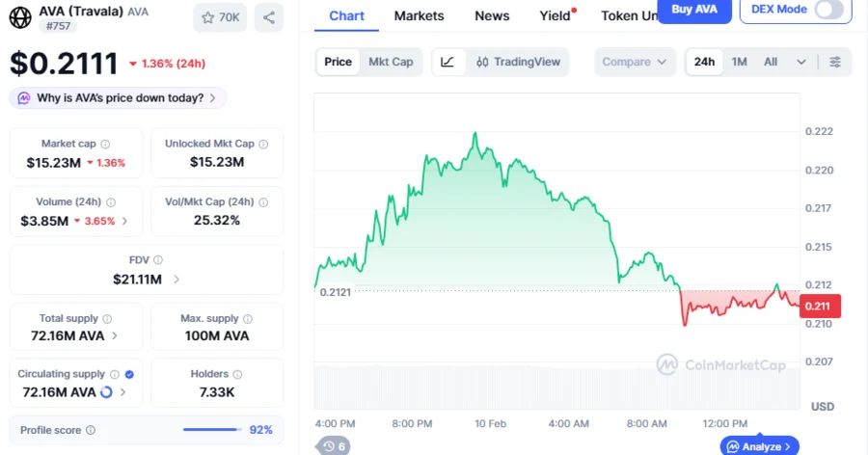This screenshot has width=868, height=455.
Task: Open the News tab
Action: [492, 15]
